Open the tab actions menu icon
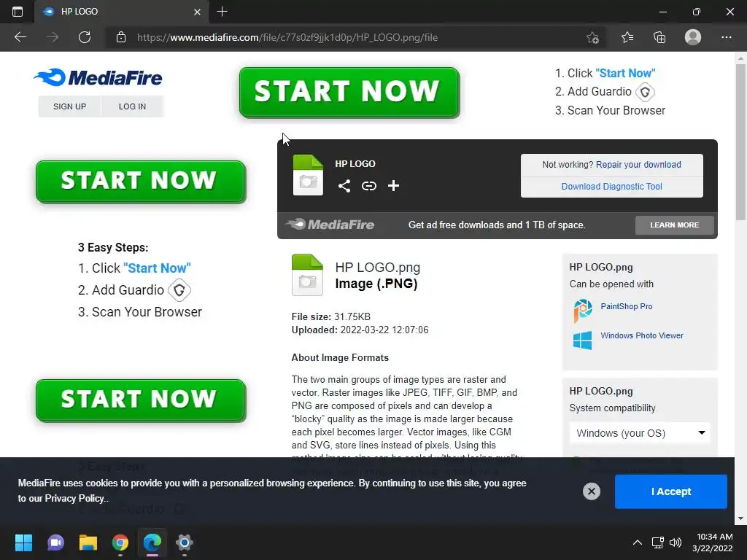747x560 pixels. (x=18, y=12)
